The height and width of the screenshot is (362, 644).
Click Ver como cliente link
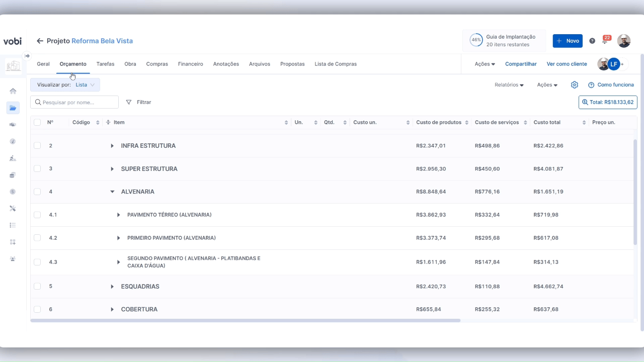point(567,64)
